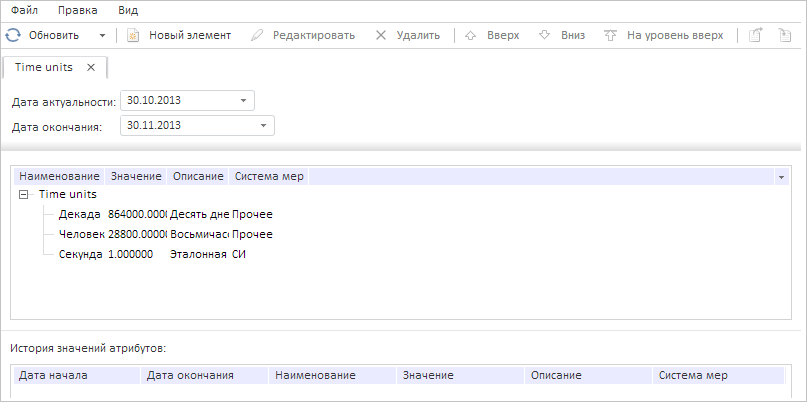
Task: Select the Декада row in the tree
Action: (80, 214)
